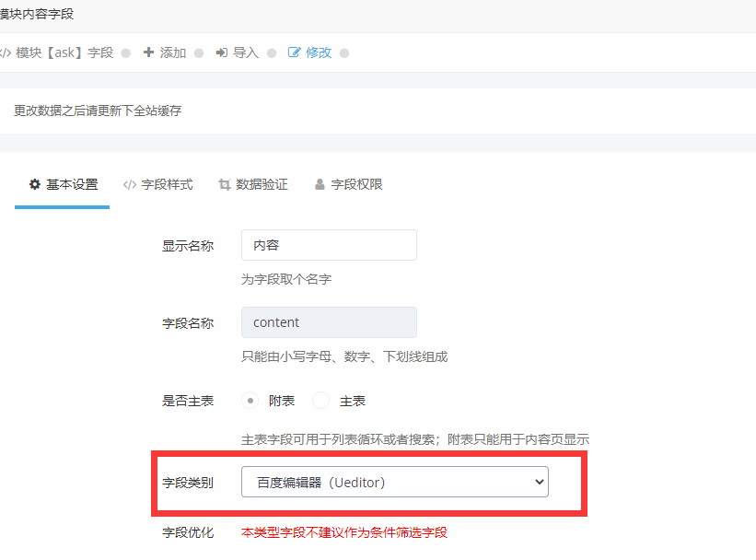Open the 数据验证 tab
The height and width of the screenshot is (560, 756).
[253, 184]
